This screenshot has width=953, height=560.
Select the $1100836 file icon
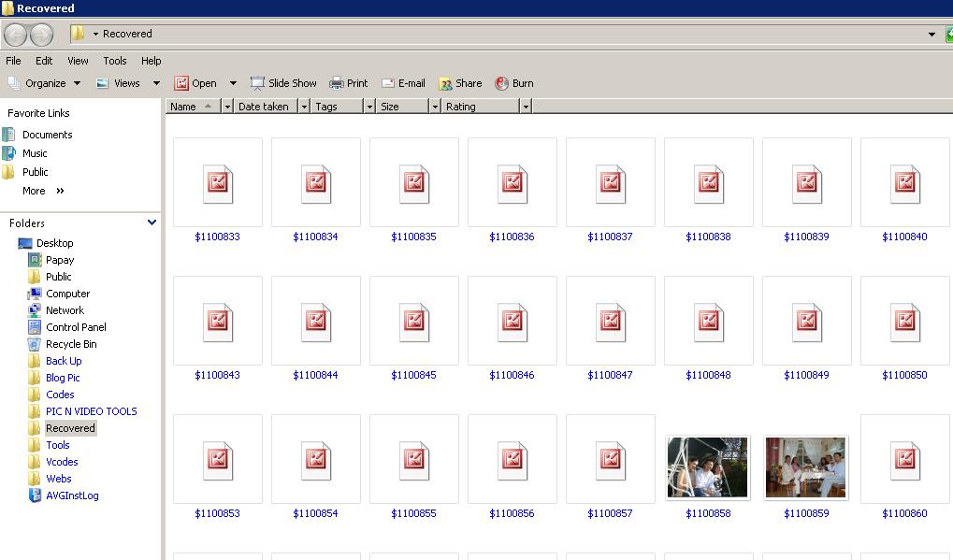pyautogui.click(x=513, y=183)
